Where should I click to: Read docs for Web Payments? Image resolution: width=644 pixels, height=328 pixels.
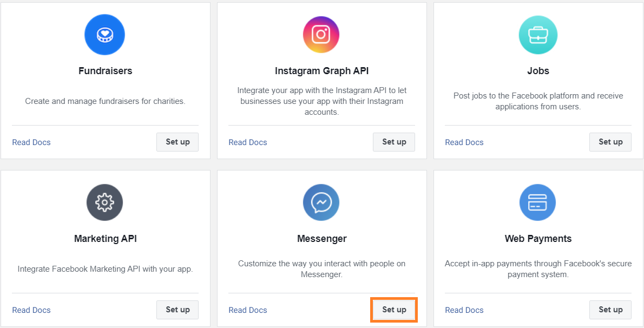coord(464,310)
